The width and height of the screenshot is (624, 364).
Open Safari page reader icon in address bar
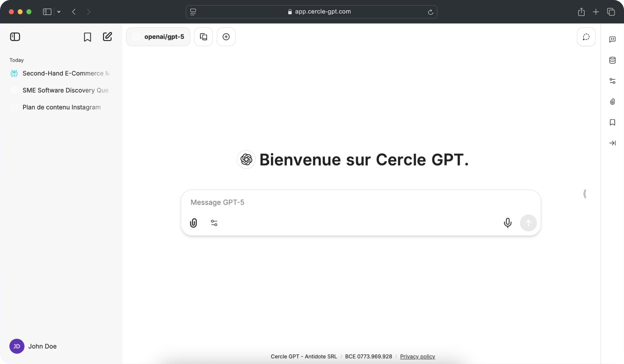coord(193,12)
